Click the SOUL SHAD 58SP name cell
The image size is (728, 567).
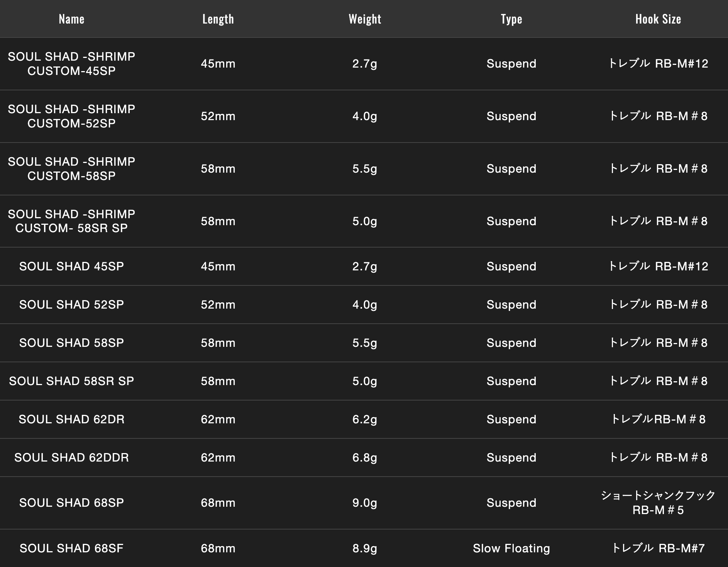click(71, 343)
